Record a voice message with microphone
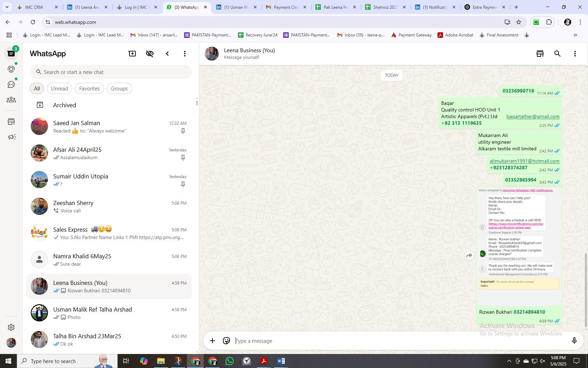Image resolution: width=588 pixels, height=368 pixels. [x=574, y=341]
